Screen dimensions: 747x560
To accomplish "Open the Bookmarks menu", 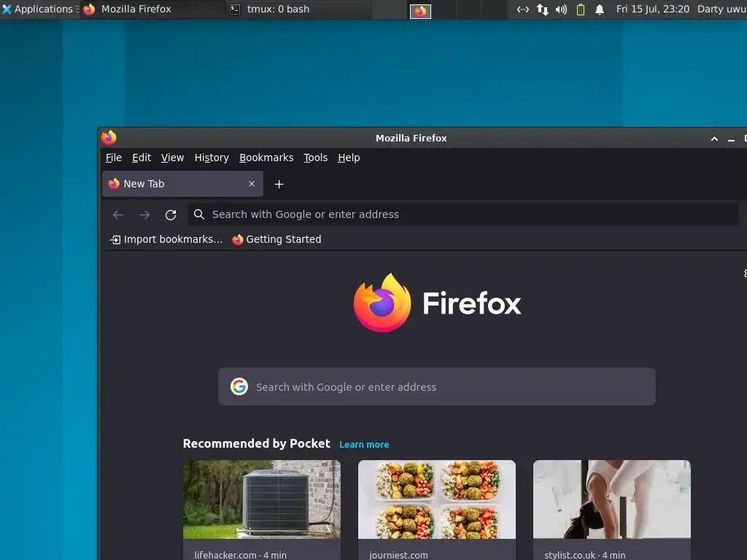I will (x=266, y=157).
